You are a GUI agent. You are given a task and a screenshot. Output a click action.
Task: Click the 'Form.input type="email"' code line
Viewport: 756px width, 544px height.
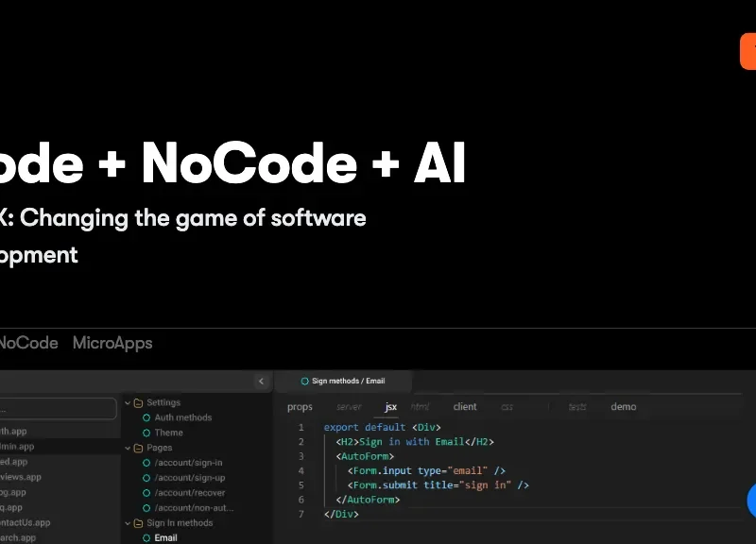tap(426, 470)
